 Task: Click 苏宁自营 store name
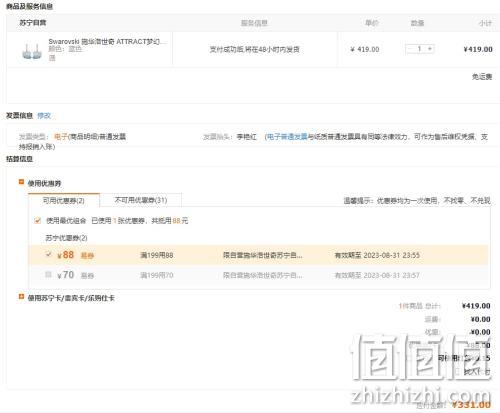tap(33, 23)
